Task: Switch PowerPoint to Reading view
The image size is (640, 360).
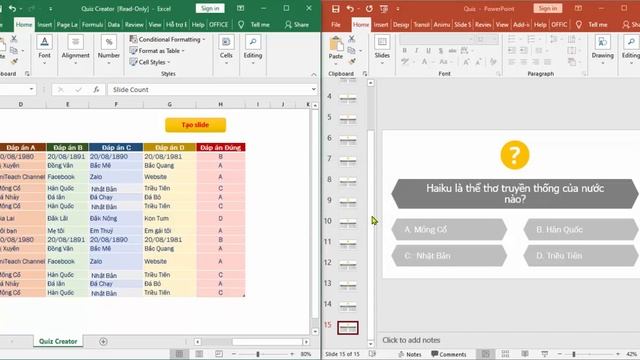Action: 525,354
